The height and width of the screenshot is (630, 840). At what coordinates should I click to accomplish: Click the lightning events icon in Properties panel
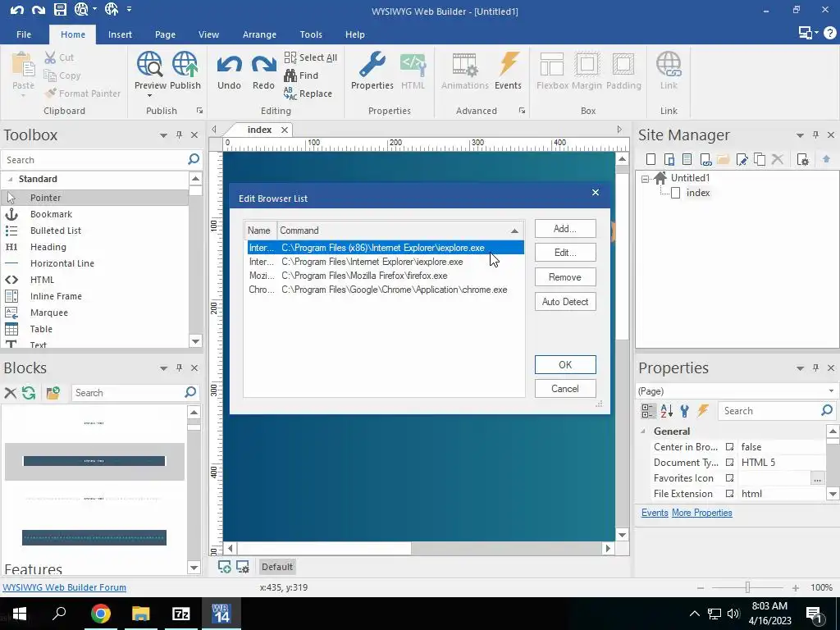pos(703,411)
